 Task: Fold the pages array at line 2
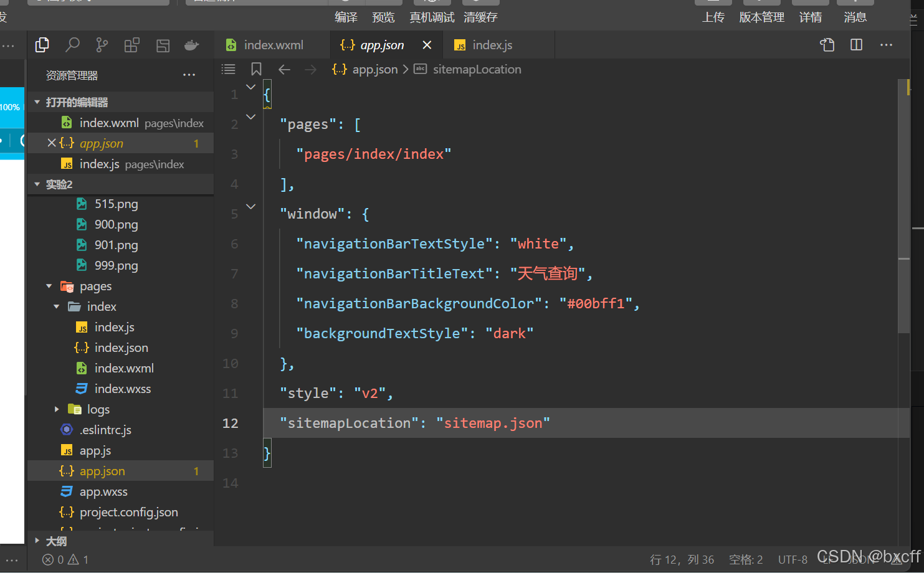point(251,117)
